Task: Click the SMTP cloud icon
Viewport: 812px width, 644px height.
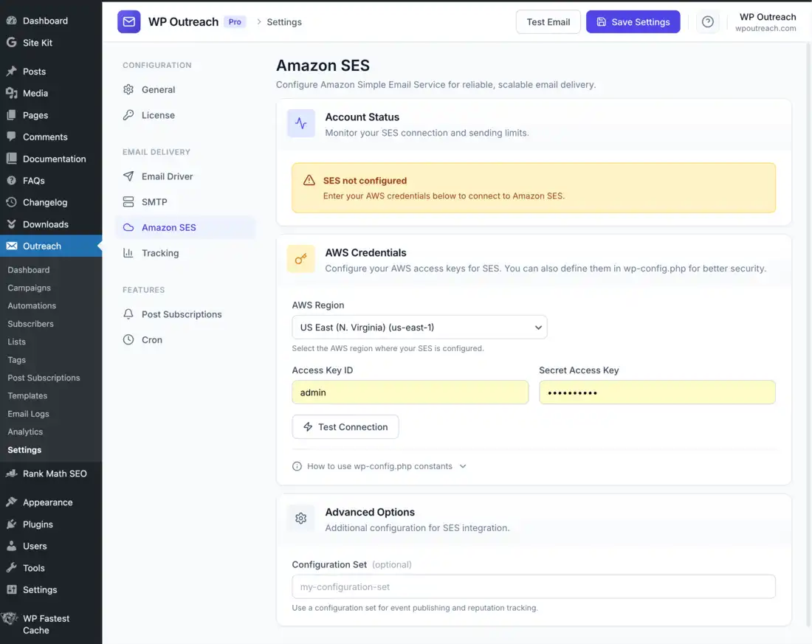Action: click(x=128, y=201)
